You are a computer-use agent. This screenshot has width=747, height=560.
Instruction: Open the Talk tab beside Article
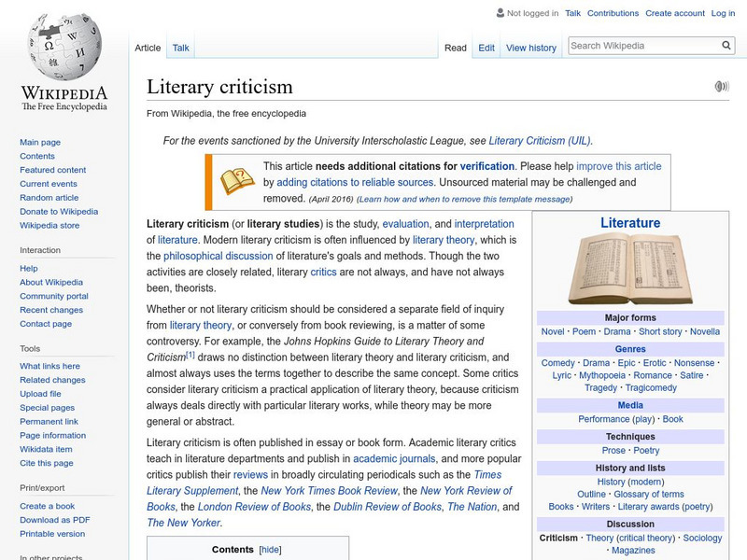click(x=180, y=48)
